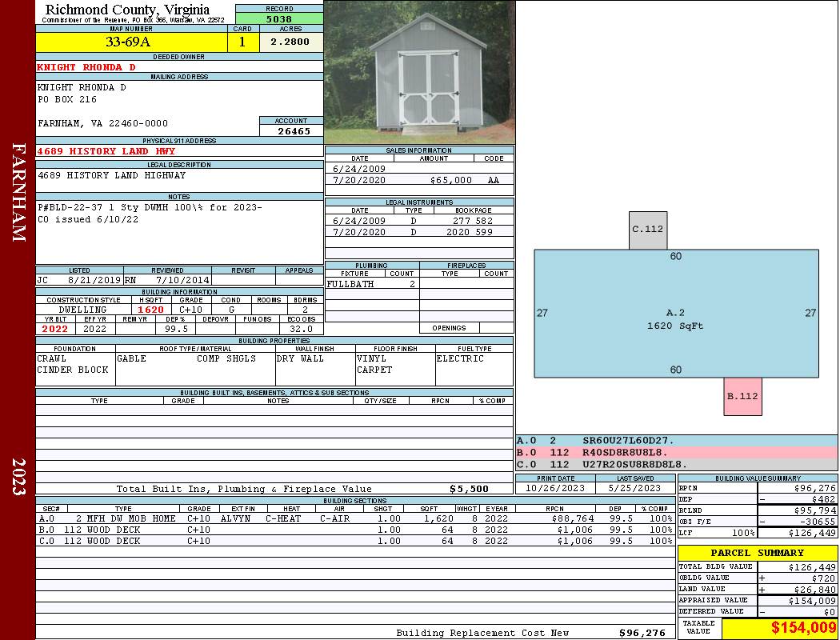Click print date 10/26/2023
This screenshot has width=840, height=640.
555,488
